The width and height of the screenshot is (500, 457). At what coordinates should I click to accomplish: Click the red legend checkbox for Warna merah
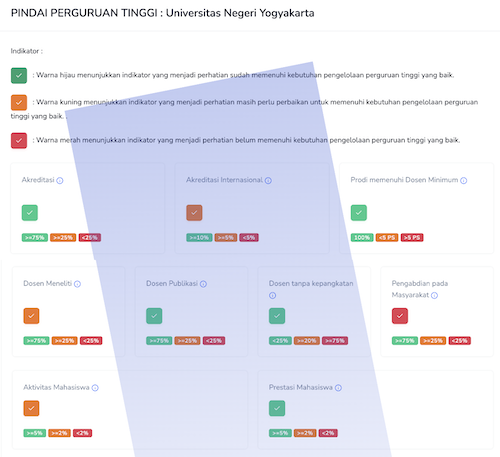pyautogui.click(x=19, y=140)
